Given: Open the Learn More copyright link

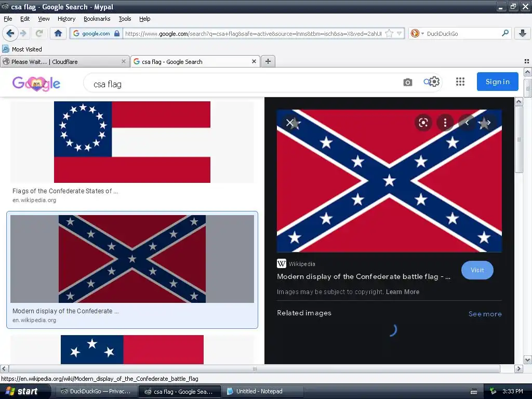Looking at the screenshot, I should 403,292.
